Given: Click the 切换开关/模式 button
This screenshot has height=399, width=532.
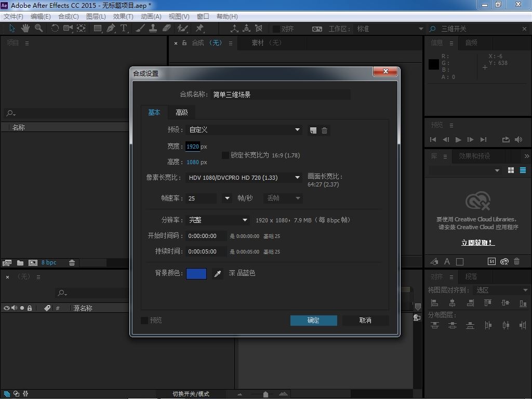Looking at the screenshot, I should (191, 394).
